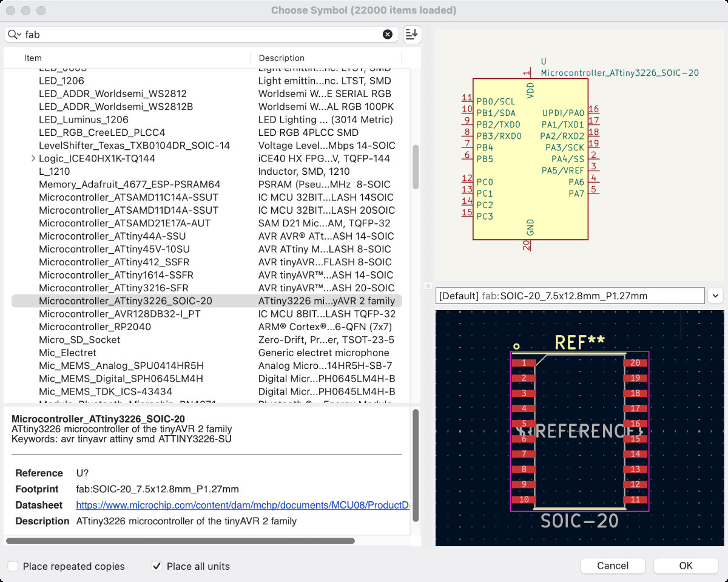Clear the search field text

click(388, 35)
